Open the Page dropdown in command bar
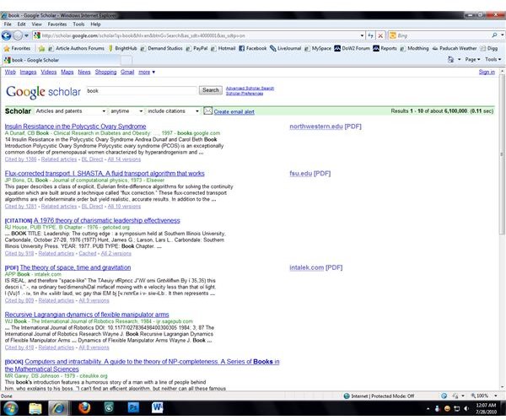 (472, 60)
